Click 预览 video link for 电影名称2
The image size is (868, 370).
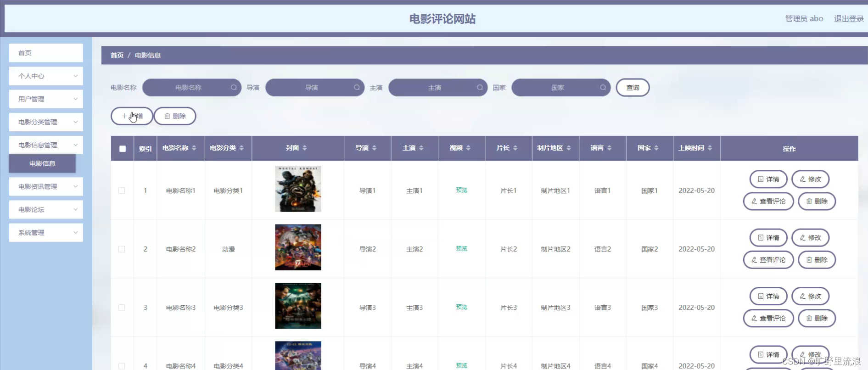(461, 248)
